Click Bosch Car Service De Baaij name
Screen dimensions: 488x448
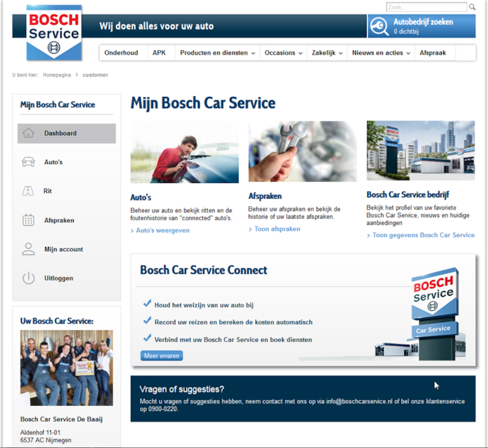tap(62, 419)
